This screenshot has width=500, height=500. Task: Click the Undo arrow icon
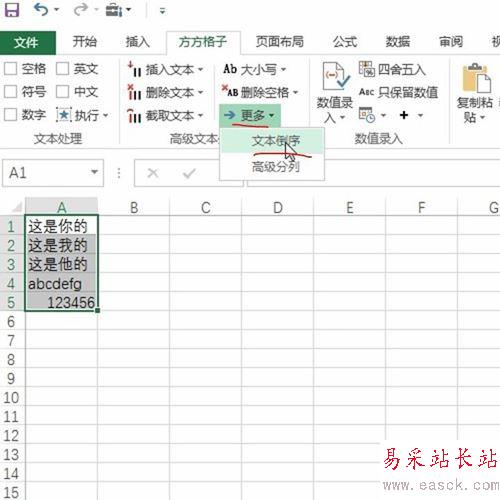tap(41, 10)
